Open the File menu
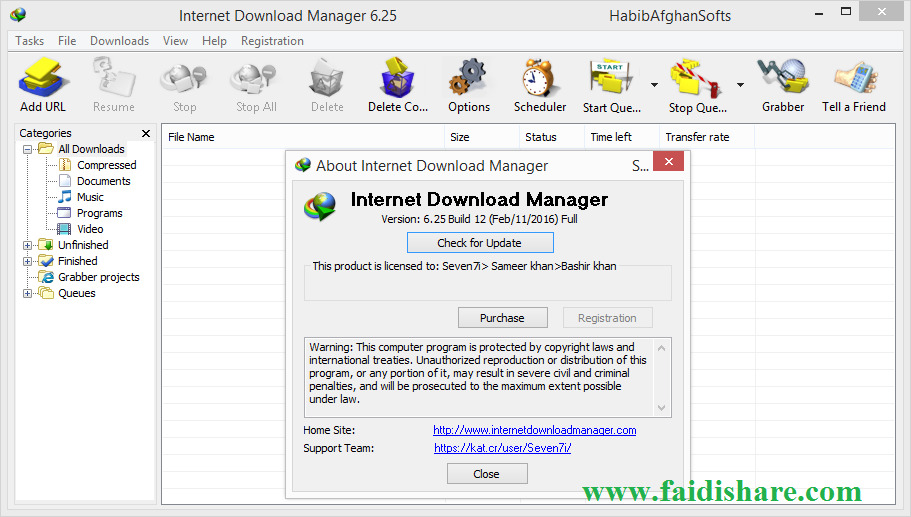 click(67, 41)
